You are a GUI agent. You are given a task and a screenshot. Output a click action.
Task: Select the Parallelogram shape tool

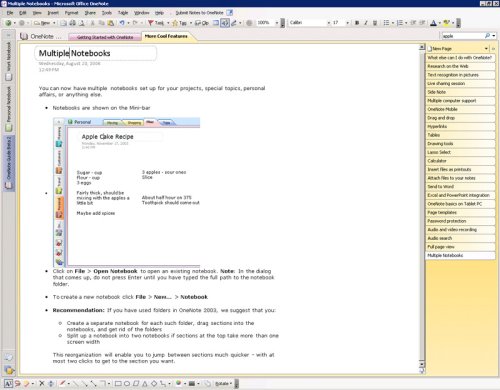pyautogui.click(x=136, y=383)
